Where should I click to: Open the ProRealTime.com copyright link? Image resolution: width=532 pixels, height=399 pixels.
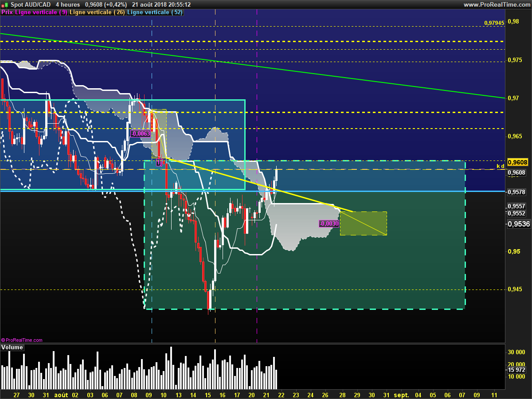[22, 340]
